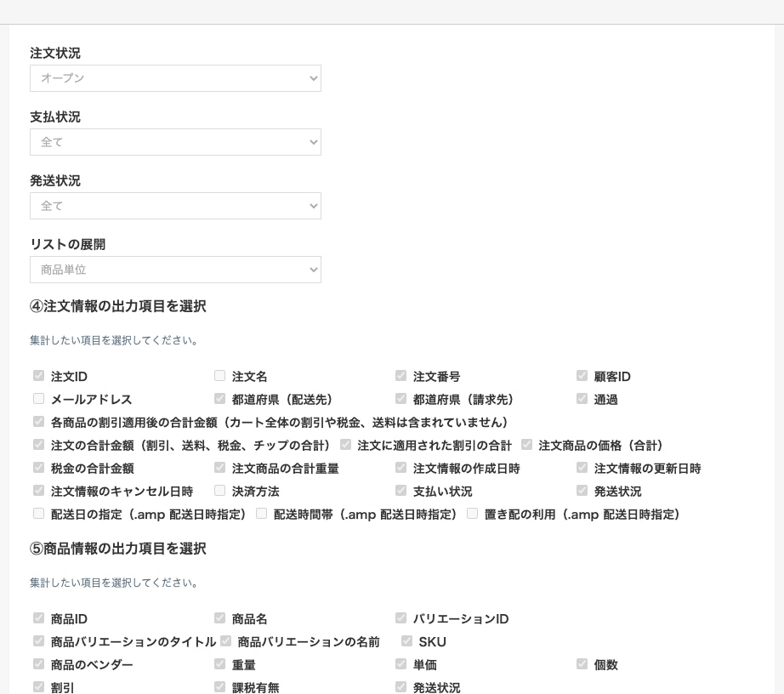Toggle the 税金の合計金額 checkbox
Viewport: 784px width, 694px height.
[x=38, y=468]
